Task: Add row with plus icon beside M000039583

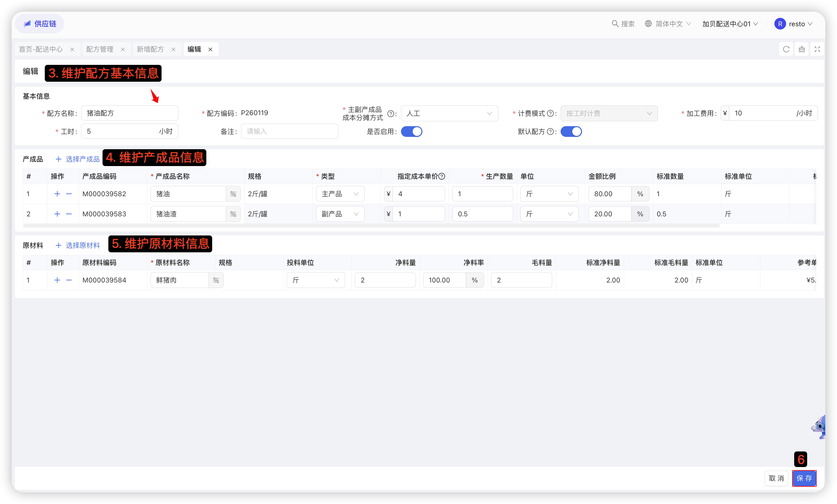Action: coord(57,214)
